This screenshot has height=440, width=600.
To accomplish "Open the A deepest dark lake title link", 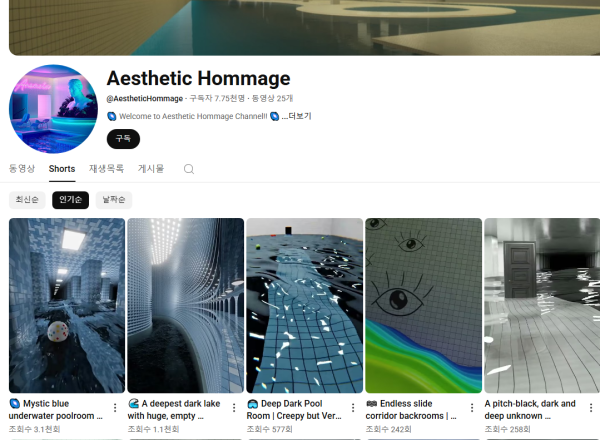I will coord(174,409).
